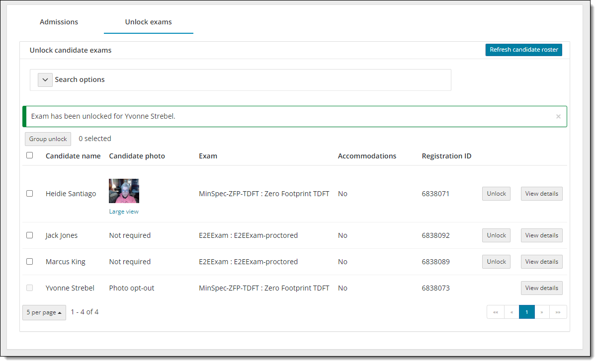
Task: Click Heidie Santiago's photo thumbnail
Action: coord(124,191)
